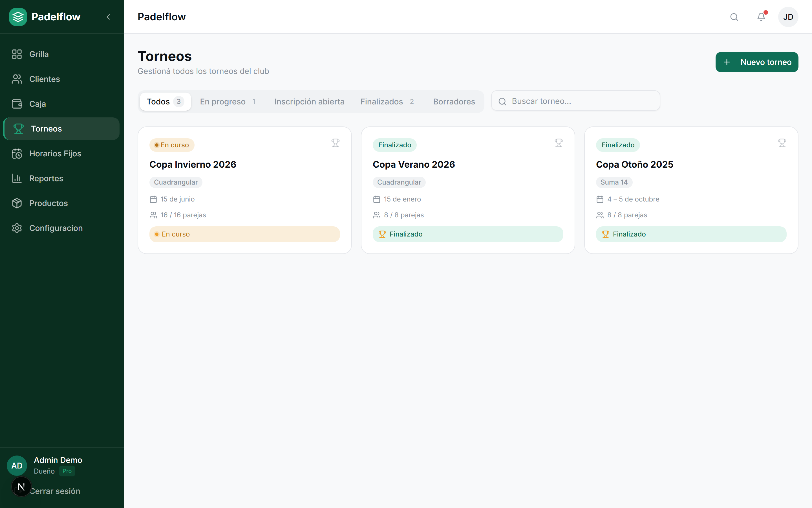
Task: Click the black N overlay icon
Action: 21,487
